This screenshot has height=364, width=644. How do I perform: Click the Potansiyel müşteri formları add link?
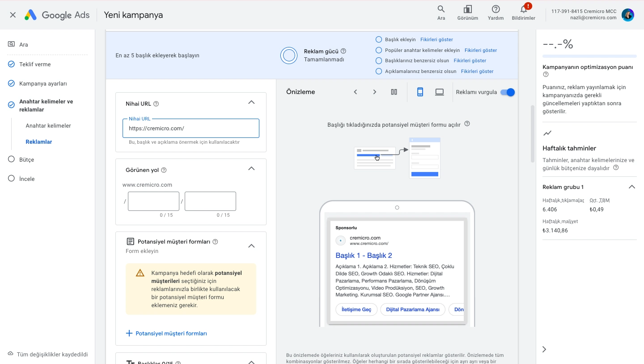(x=171, y=334)
